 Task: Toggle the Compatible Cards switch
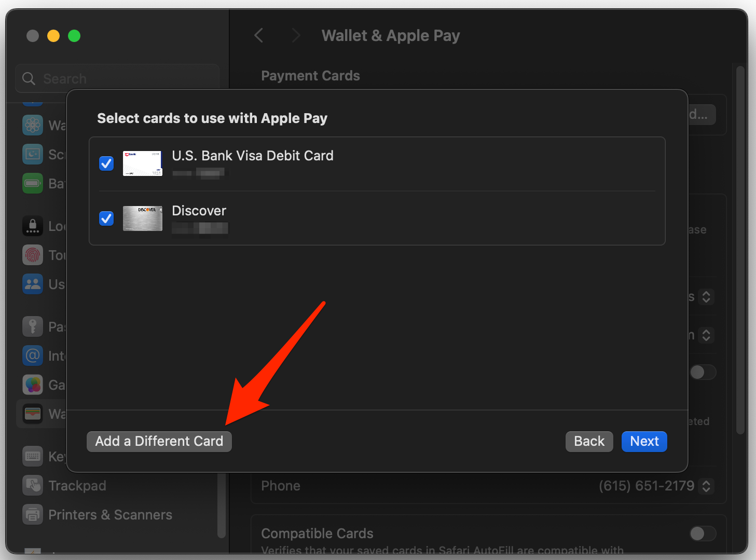[x=702, y=533]
